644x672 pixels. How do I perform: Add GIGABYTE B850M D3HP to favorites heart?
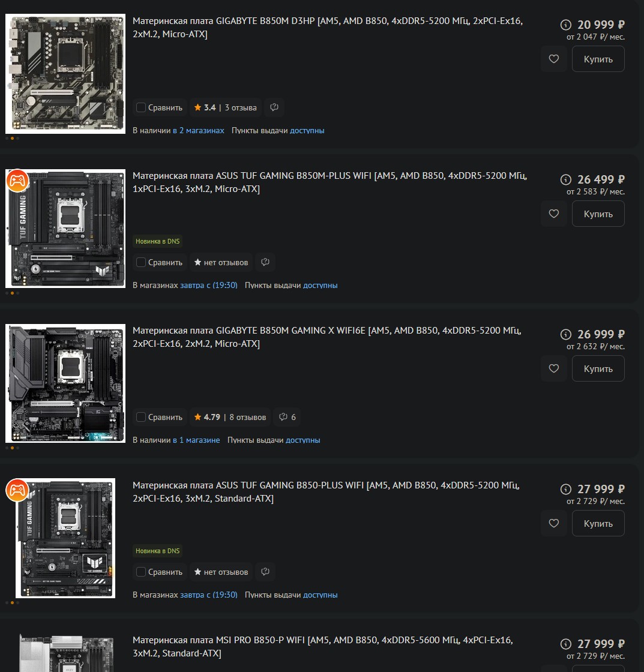553,59
